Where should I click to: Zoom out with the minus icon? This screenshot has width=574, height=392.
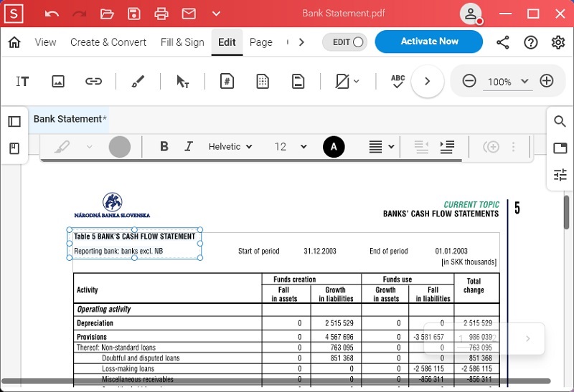[x=469, y=81]
